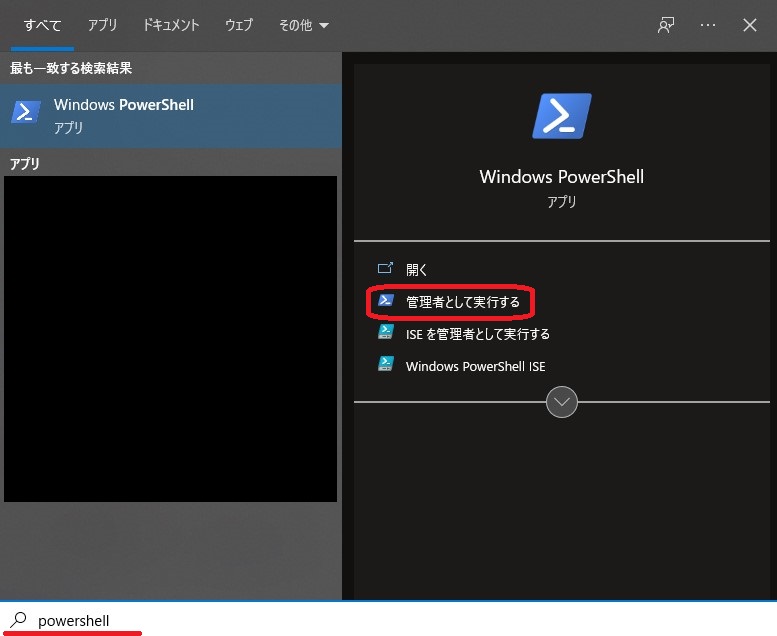Image resolution: width=777 pixels, height=636 pixels.
Task: Click the large PowerShell logo in the preview pane
Action: tap(561, 116)
